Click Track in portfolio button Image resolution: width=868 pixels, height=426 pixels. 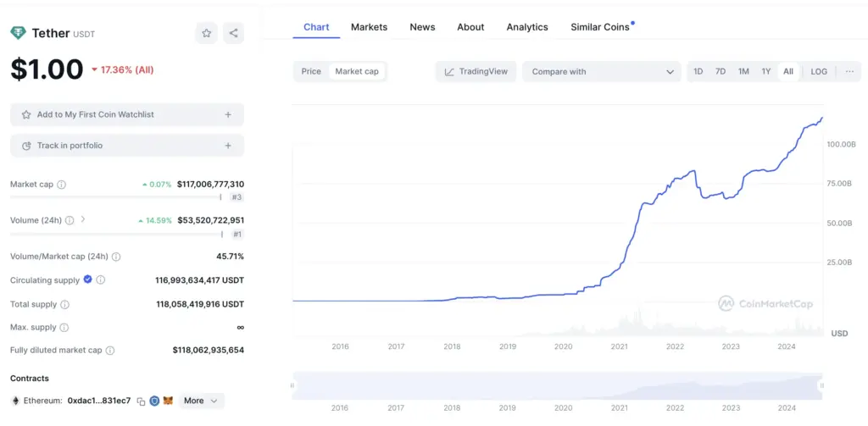127,146
